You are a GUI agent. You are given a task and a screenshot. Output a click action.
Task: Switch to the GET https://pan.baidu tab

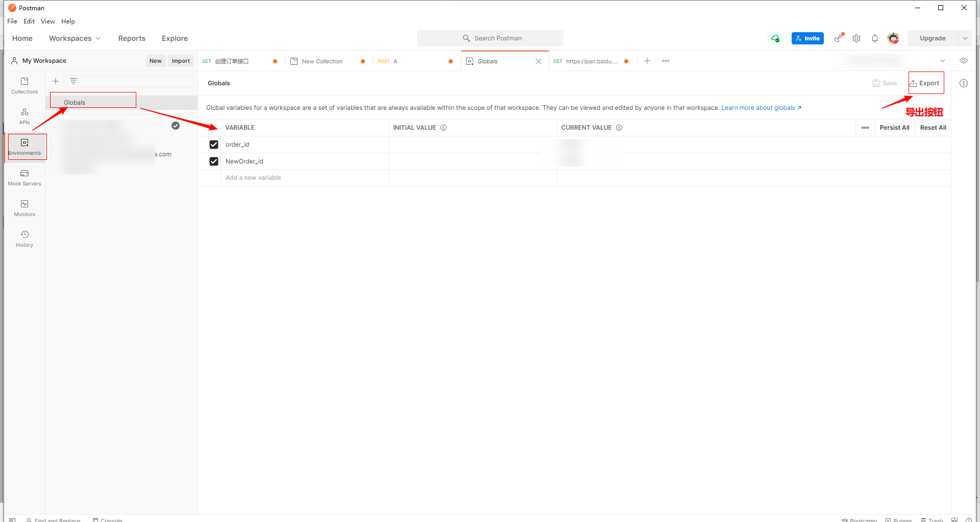pyautogui.click(x=592, y=61)
